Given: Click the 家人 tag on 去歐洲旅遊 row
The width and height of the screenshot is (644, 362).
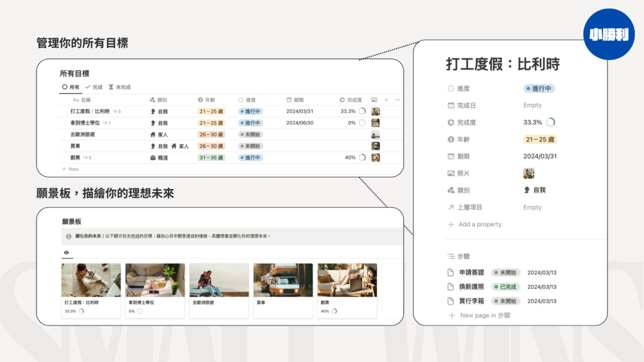Looking at the screenshot, I should point(159,135).
